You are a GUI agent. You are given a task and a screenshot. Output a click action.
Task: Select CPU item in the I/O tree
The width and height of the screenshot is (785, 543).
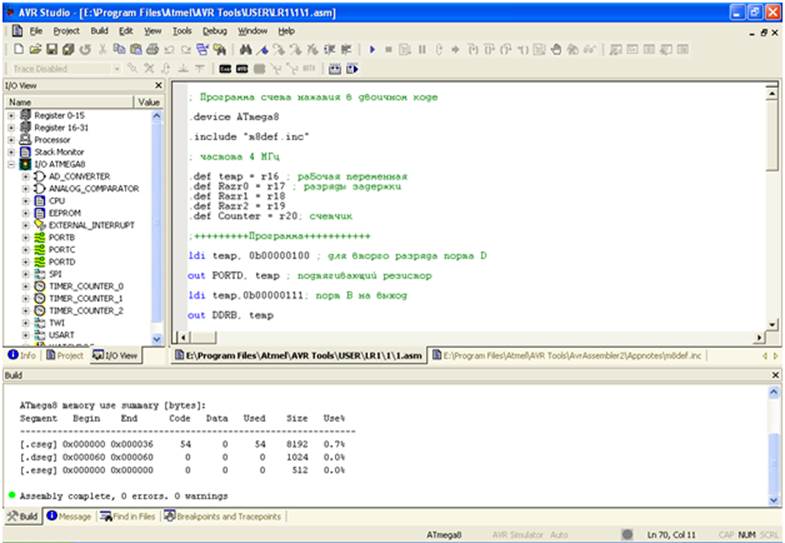(57, 201)
